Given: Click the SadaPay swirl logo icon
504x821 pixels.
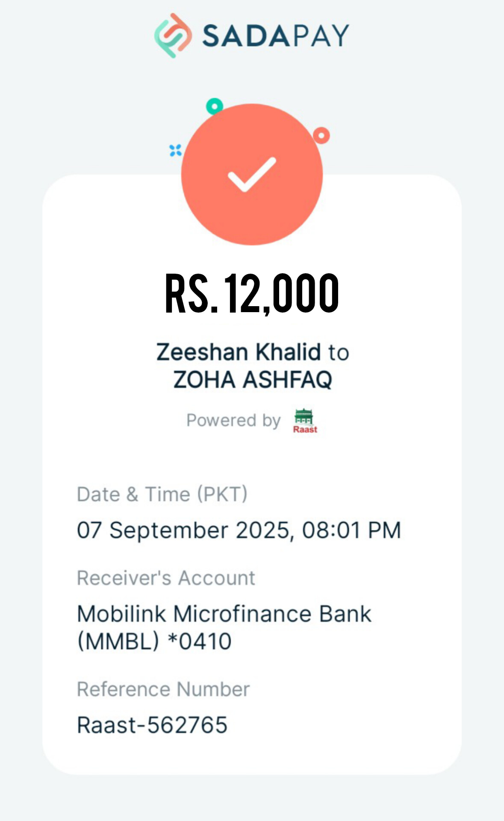Looking at the screenshot, I should (173, 35).
